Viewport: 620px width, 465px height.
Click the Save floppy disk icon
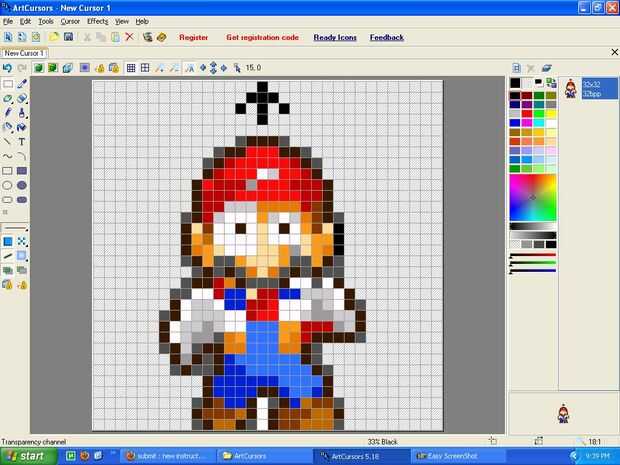tap(68, 37)
